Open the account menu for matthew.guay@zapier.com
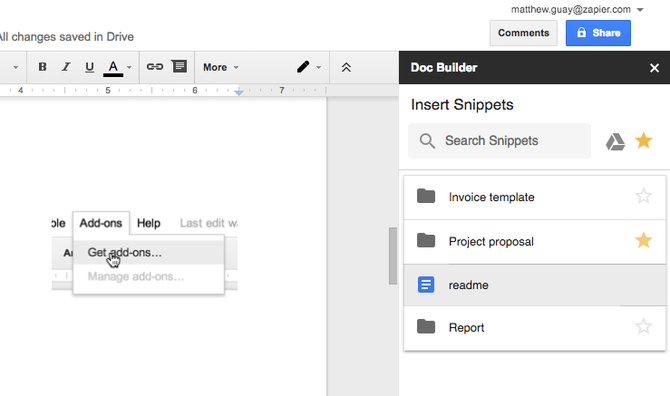Screen dimensions: 670x396 [x=577, y=9]
